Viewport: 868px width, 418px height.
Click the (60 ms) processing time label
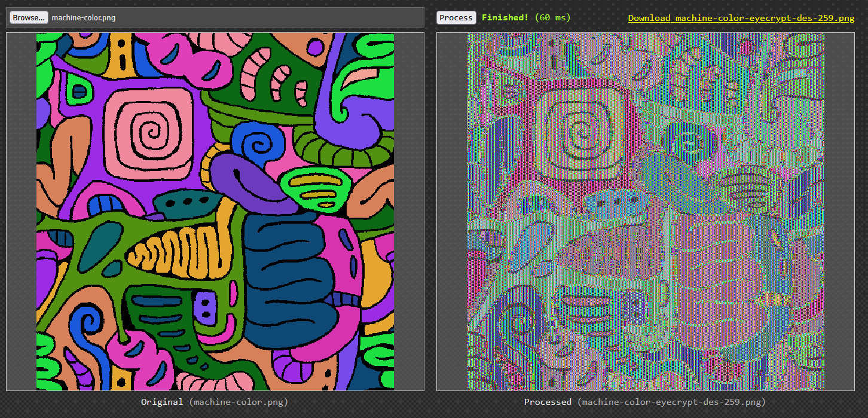[552, 17]
